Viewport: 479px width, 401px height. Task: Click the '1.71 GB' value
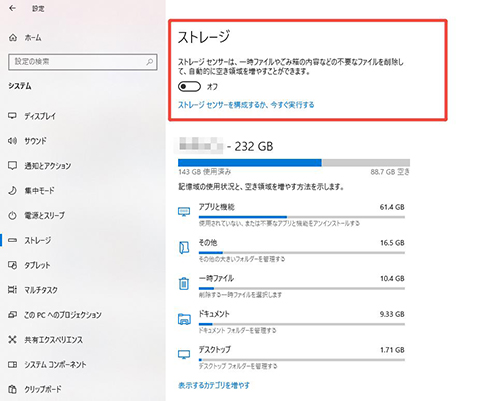pyautogui.click(x=392, y=350)
